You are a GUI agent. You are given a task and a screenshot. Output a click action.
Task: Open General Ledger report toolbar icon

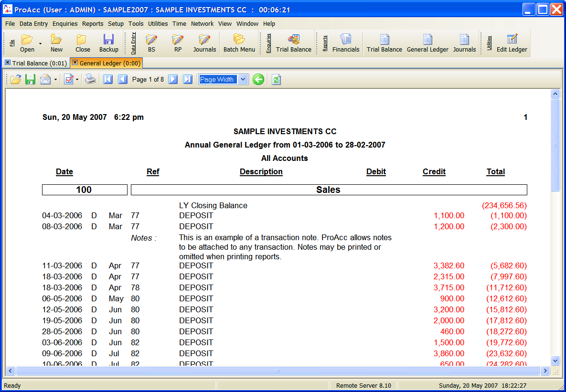[427, 43]
